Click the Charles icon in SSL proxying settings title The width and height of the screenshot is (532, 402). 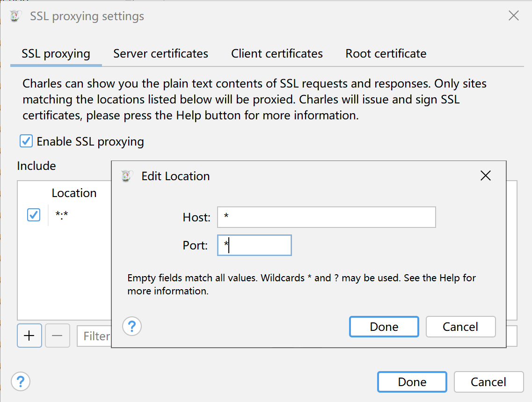(x=15, y=16)
